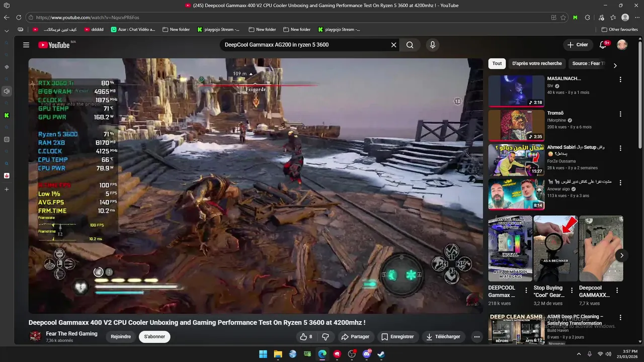Screen dimensions: 644x362
Task: Show hidden system tray icons
Action: point(579,354)
